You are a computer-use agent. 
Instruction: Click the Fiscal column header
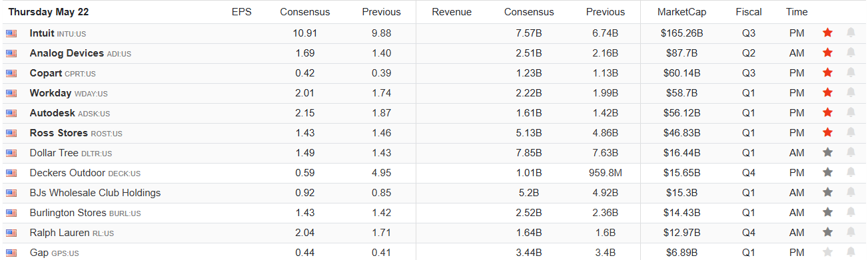[749, 12]
